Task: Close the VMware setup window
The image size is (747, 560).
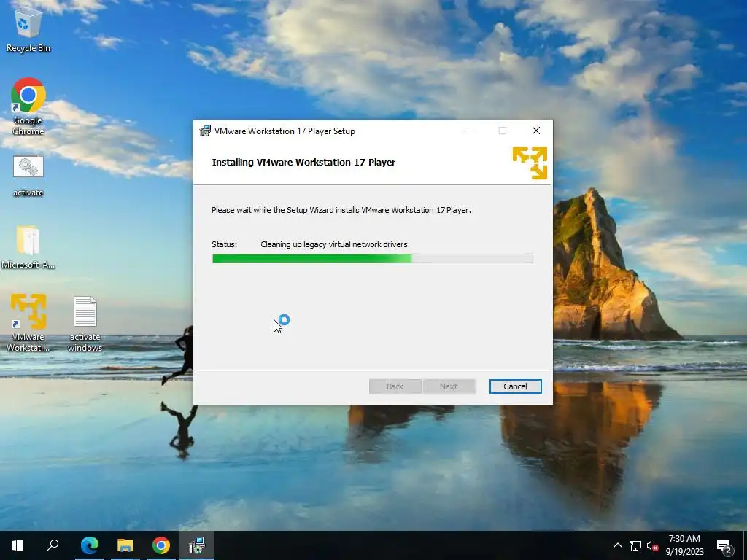Action: coord(536,131)
